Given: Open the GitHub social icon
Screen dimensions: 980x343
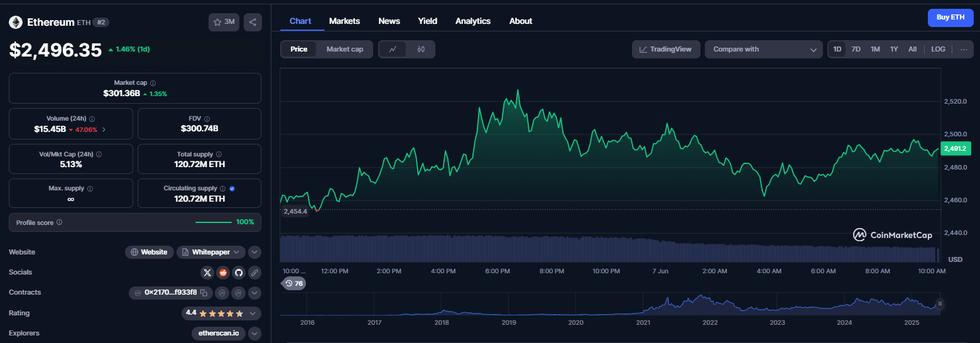Looking at the screenshot, I should [239, 273].
